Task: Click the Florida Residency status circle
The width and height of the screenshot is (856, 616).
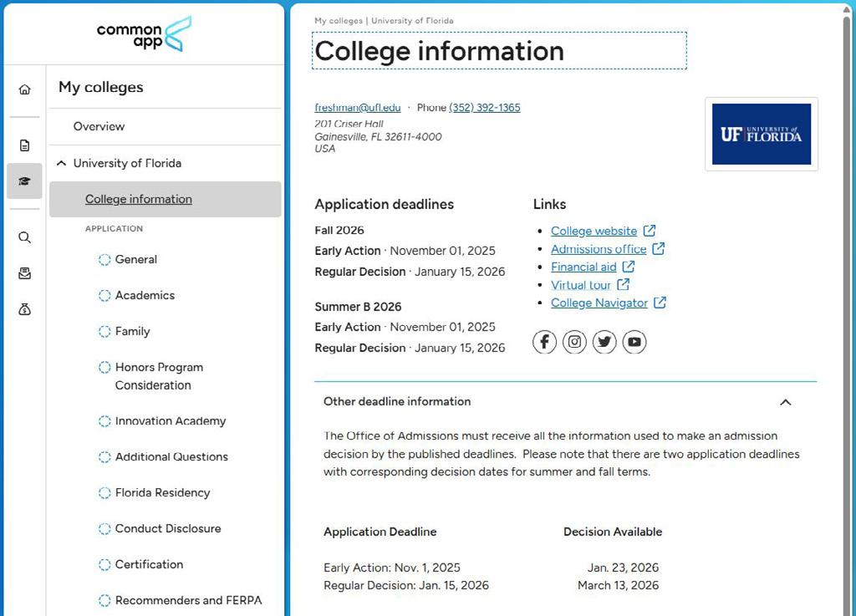Action: [104, 493]
